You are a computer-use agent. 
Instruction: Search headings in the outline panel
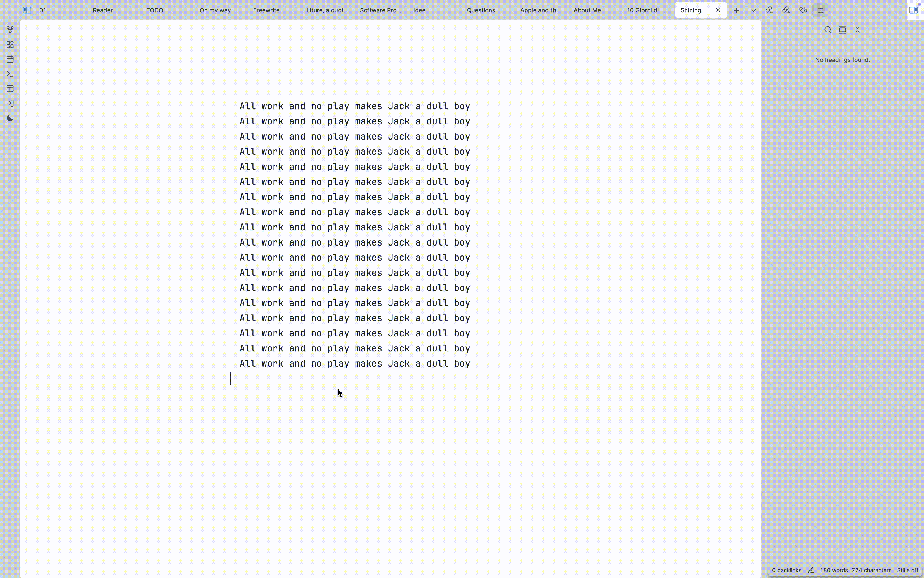click(x=828, y=30)
